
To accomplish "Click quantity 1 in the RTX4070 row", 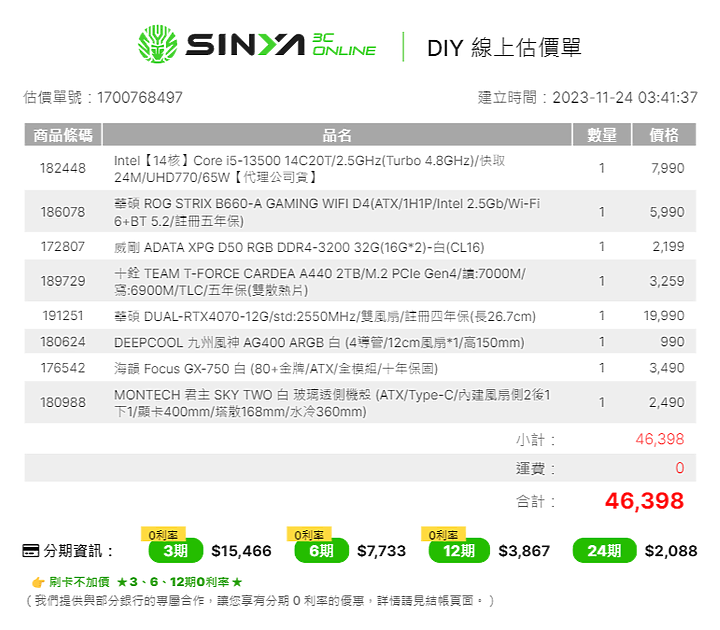I will 602,315.
